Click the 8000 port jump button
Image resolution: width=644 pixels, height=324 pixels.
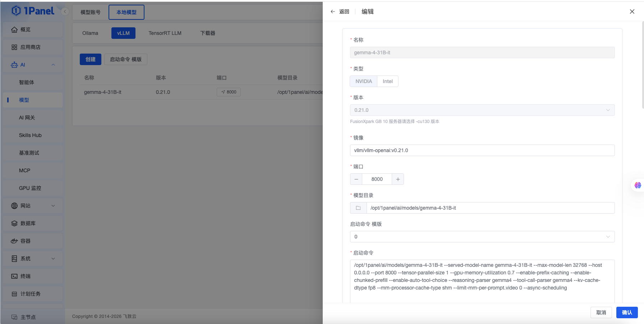coord(229,92)
